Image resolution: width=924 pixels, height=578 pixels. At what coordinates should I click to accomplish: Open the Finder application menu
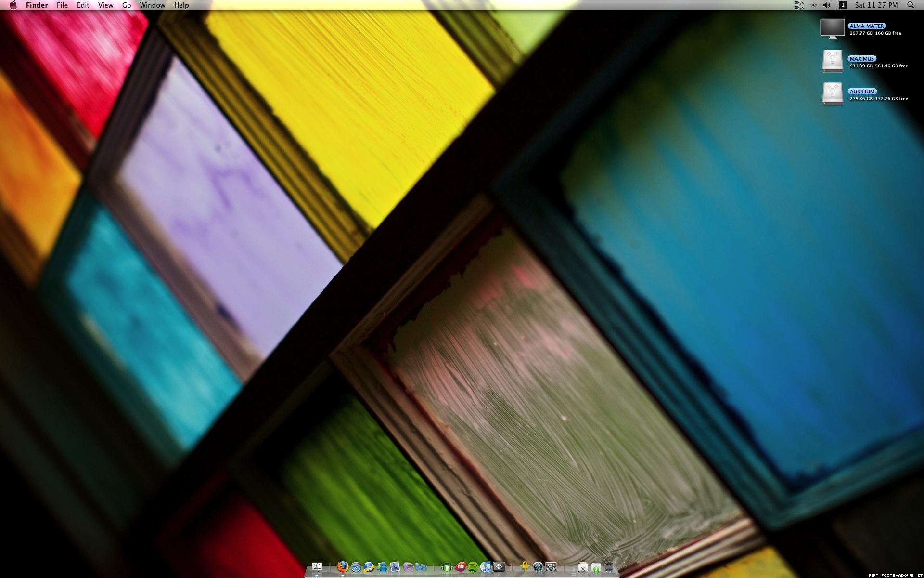pos(37,5)
